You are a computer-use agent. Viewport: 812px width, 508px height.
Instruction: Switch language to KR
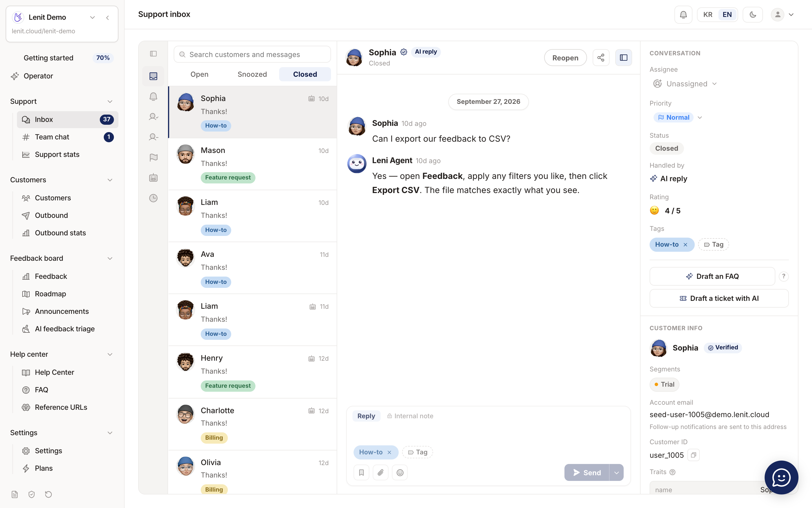(x=708, y=14)
